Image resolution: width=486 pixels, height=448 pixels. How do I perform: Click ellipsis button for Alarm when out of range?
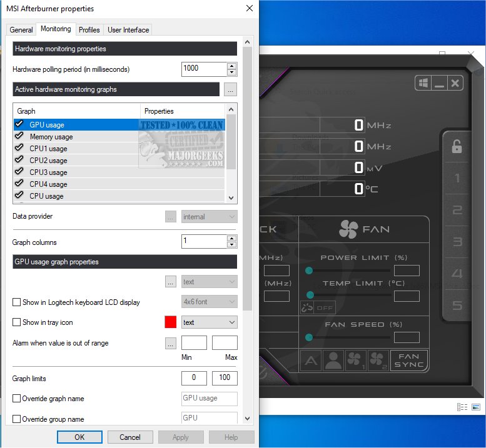click(171, 343)
